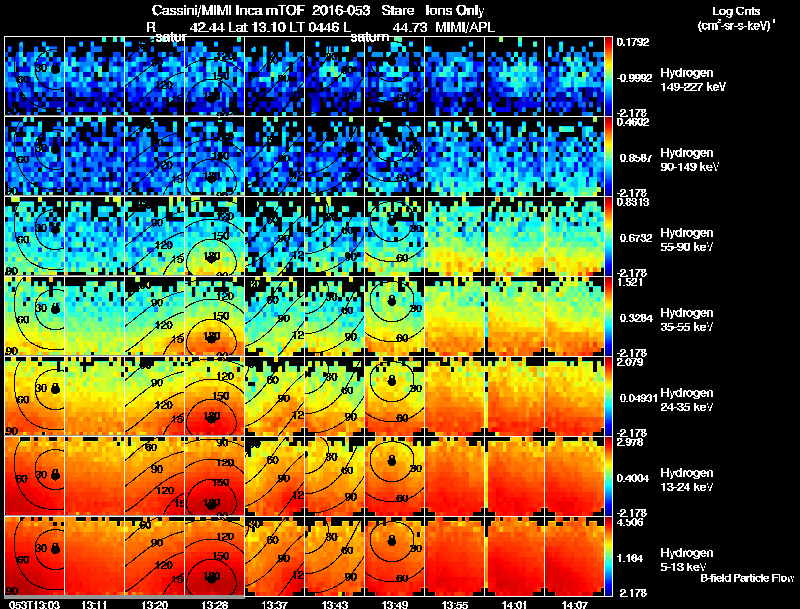Click the color bar beside Hydrogen 149-227 keV
800x609 pixels.
point(608,76)
